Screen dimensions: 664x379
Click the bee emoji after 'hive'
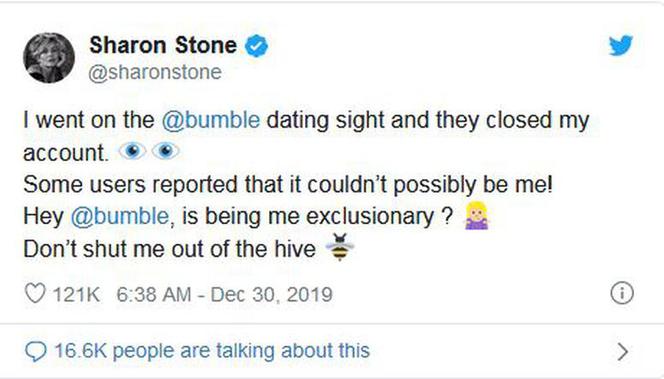click(340, 247)
